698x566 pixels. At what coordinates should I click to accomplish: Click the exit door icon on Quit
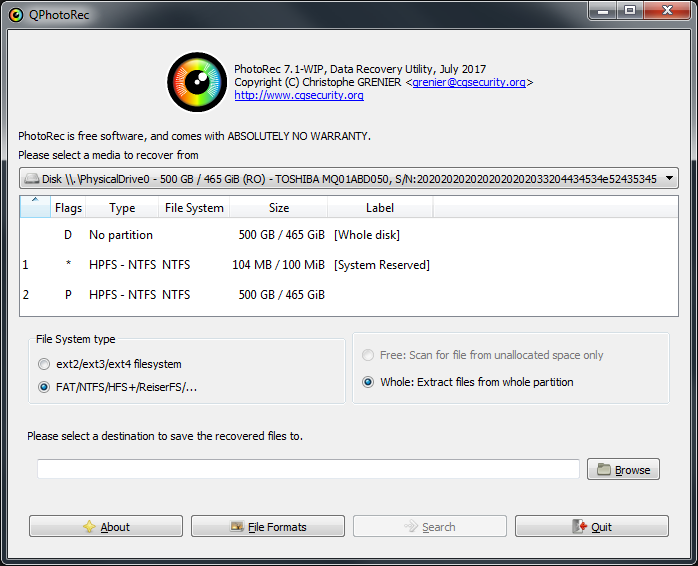580,527
